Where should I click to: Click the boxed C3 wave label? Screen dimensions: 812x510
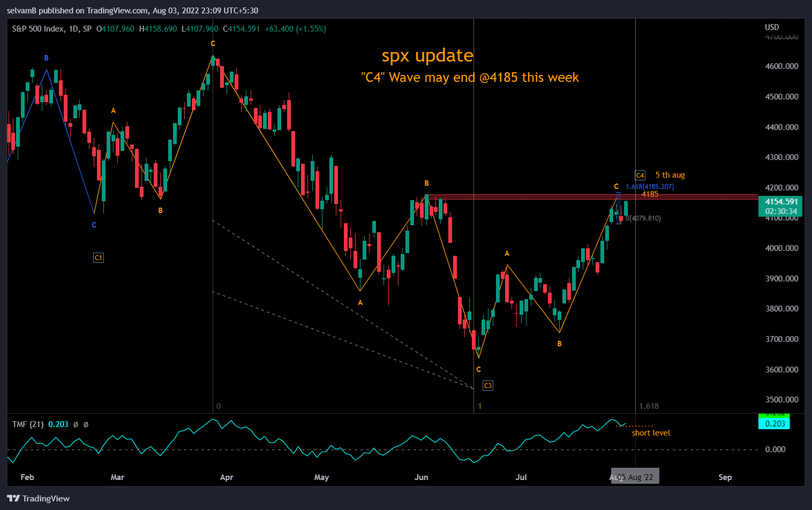(487, 386)
